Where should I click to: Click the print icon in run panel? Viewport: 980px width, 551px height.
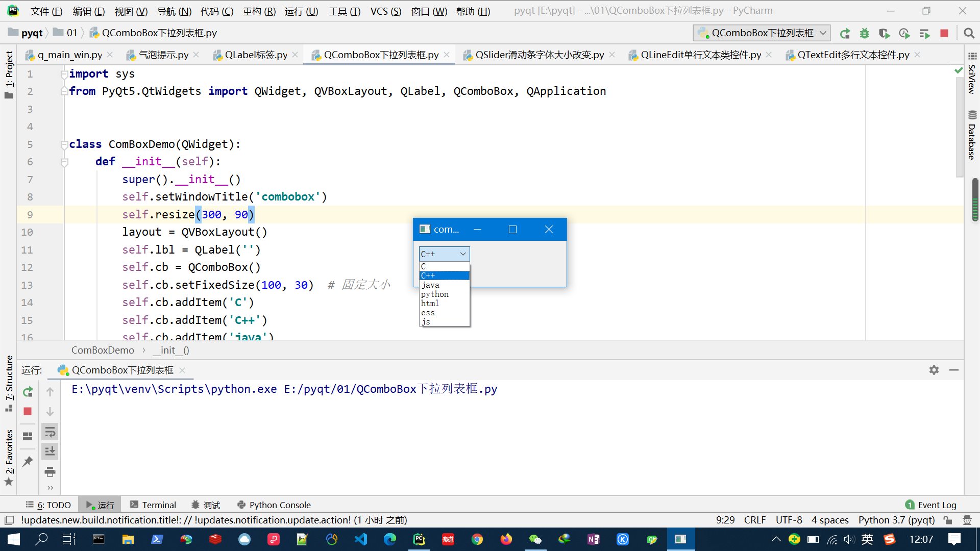coord(50,471)
